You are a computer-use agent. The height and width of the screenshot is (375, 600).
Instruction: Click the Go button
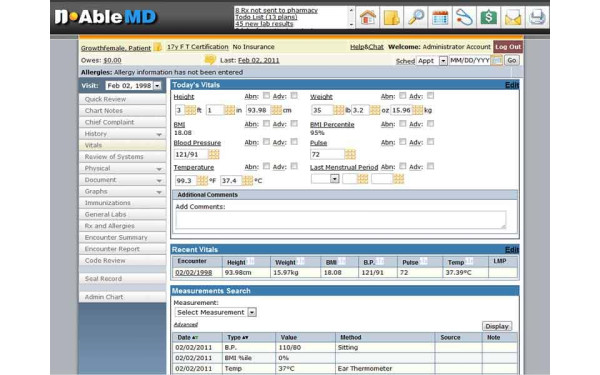click(x=512, y=60)
